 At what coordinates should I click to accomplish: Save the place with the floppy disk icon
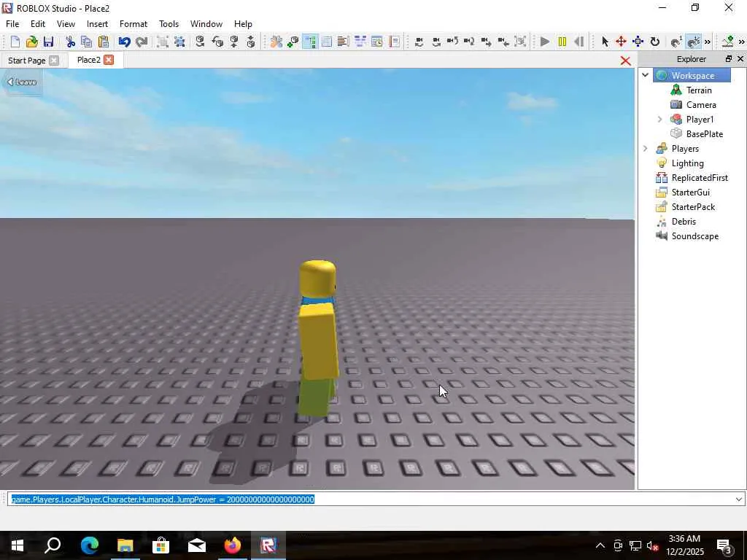point(48,42)
